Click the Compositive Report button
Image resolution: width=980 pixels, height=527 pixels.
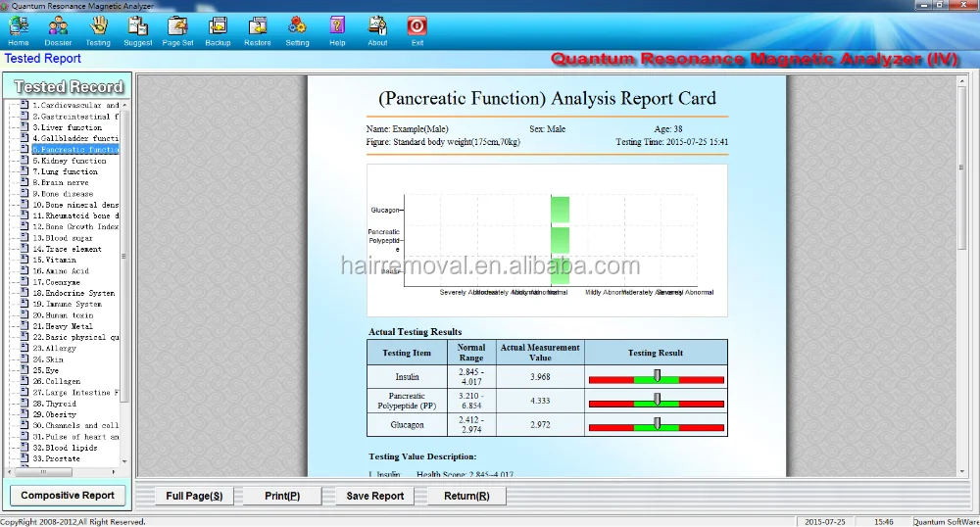(x=68, y=495)
